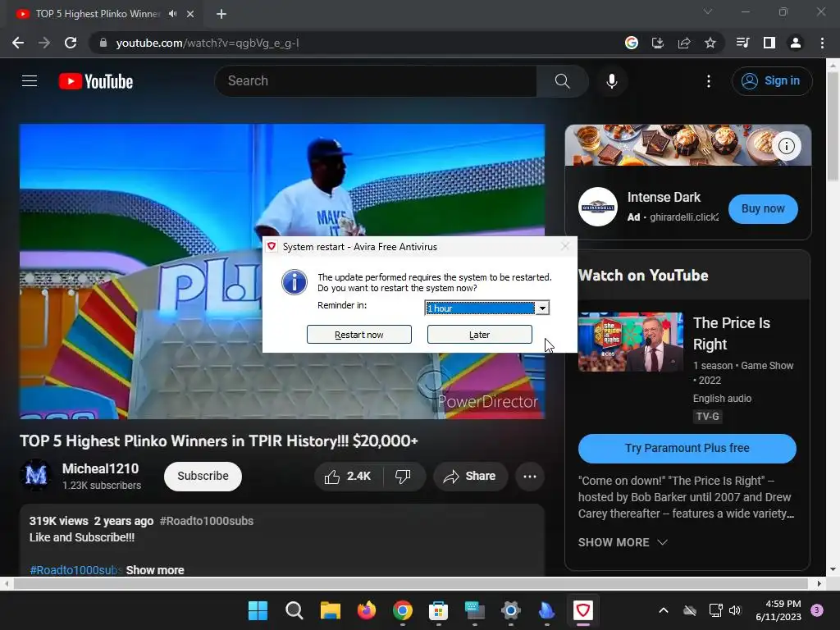Viewport: 840px width, 630px height.
Task: Open a new browser tab
Action: [221, 14]
